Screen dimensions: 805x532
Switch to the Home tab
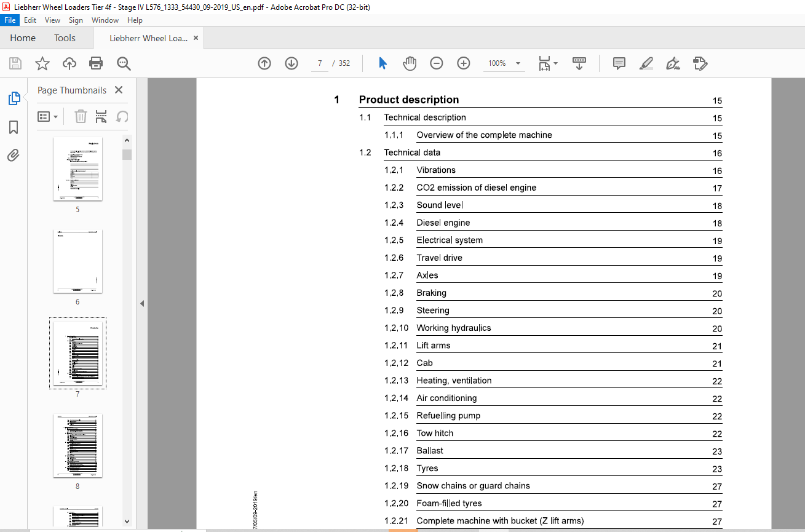[23, 38]
